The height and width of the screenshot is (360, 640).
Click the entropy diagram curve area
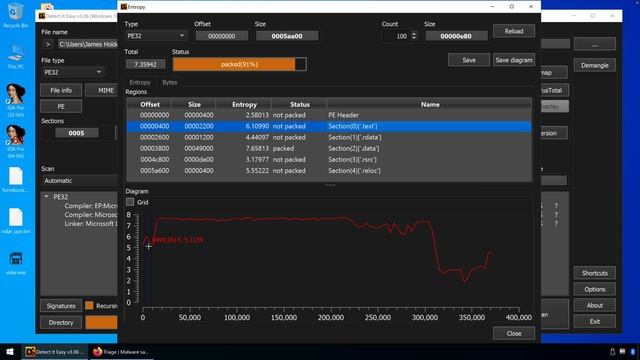tap(331, 259)
